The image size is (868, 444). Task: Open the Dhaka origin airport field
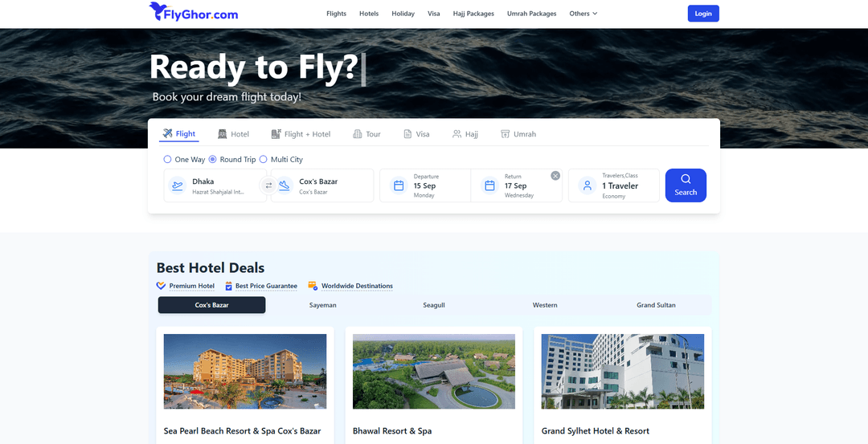[x=215, y=185]
